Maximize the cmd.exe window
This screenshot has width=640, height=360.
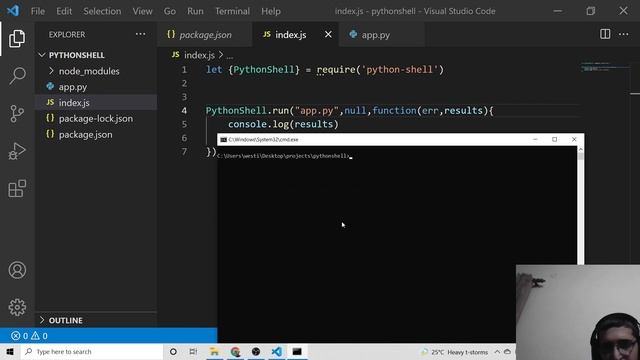[554, 140]
